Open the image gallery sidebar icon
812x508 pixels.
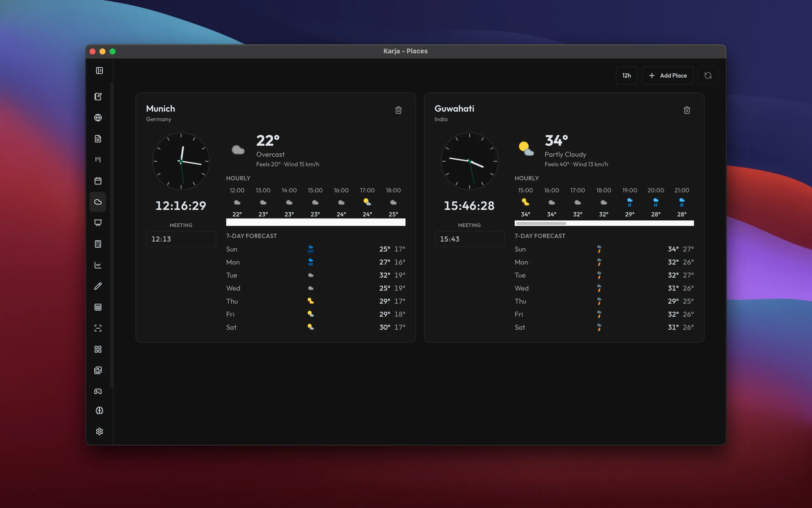98,370
